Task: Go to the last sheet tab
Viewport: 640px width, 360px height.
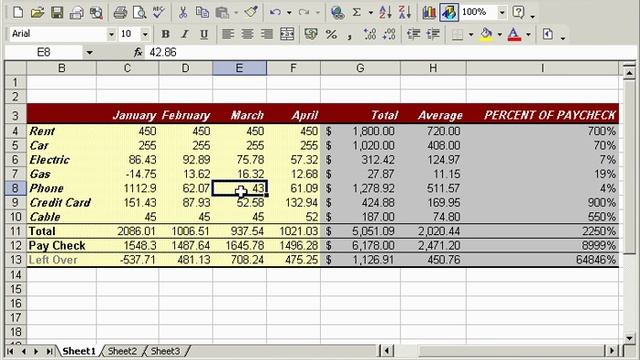Action: click(49, 351)
